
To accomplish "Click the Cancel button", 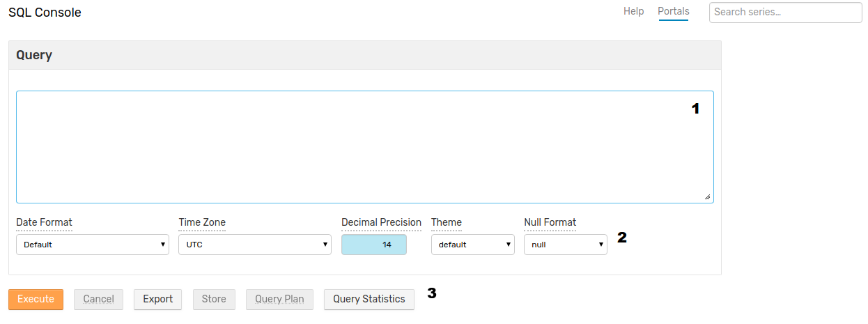I will click(98, 299).
